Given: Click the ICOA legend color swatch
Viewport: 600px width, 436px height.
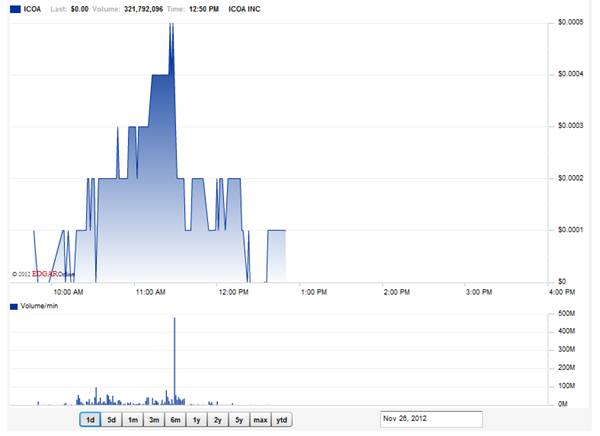Looking at the screenshot, I should (x=14, y=8).
